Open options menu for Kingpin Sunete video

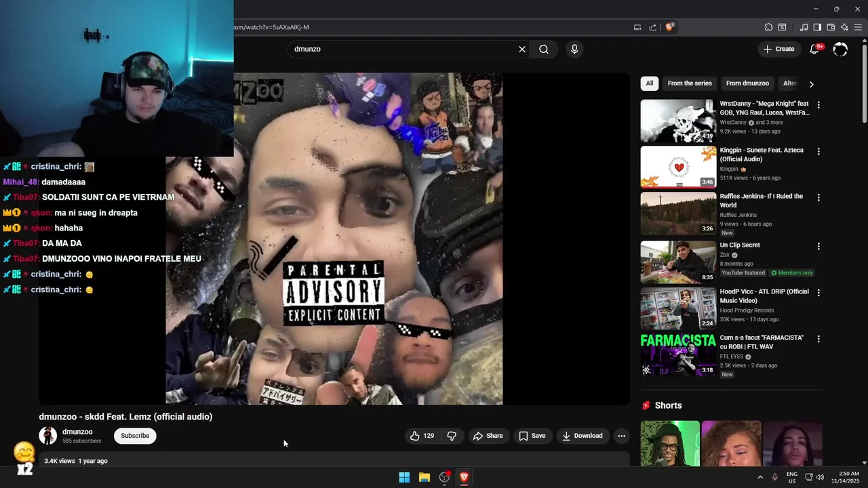[x=818, y=151]
